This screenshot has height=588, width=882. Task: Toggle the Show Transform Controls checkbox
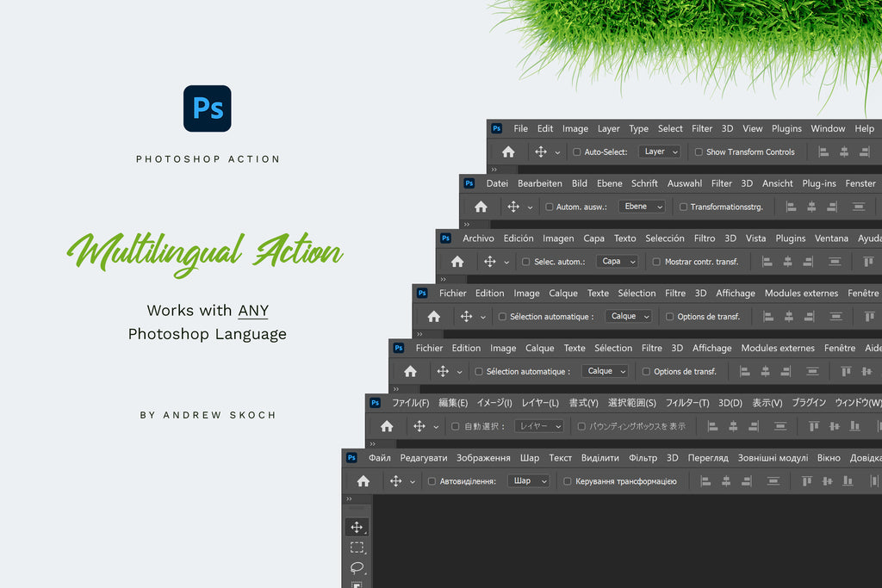699,152
